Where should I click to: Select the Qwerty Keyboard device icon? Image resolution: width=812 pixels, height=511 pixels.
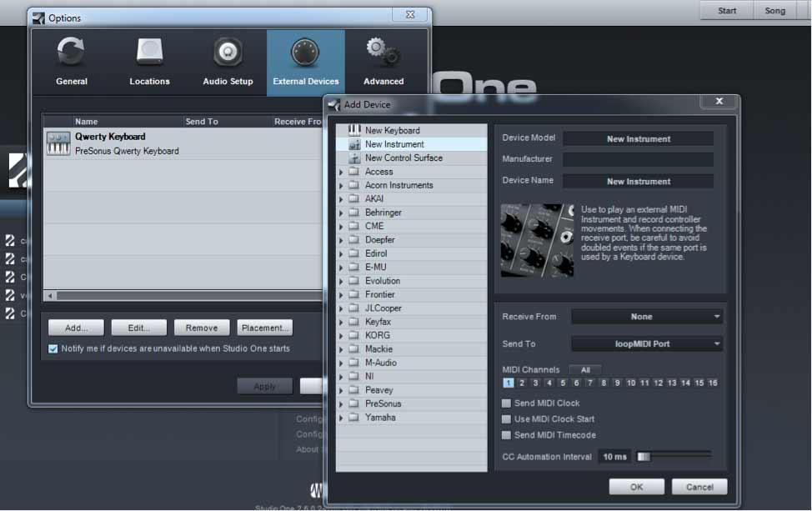tap(58, 143)
